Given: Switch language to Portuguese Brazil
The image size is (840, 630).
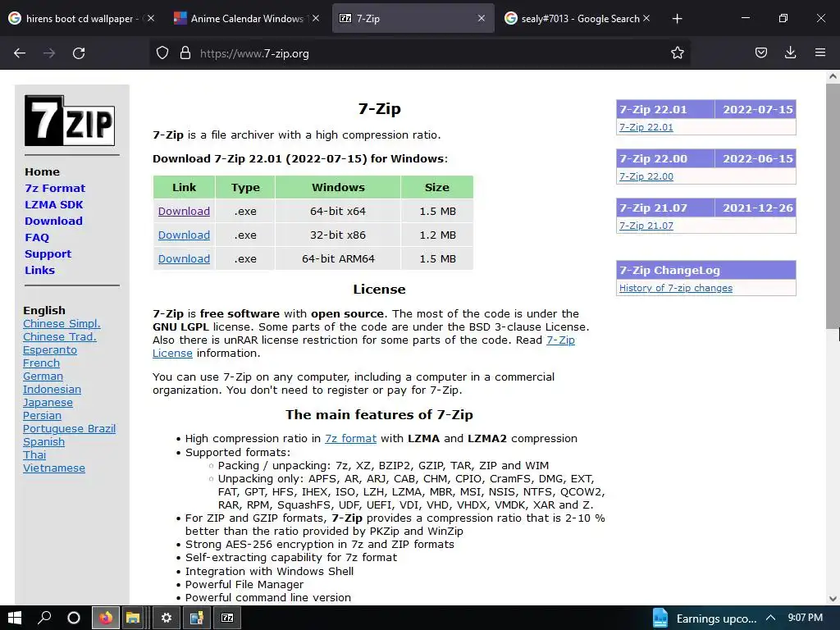Looking at the screenshot, I should point(69,428).
